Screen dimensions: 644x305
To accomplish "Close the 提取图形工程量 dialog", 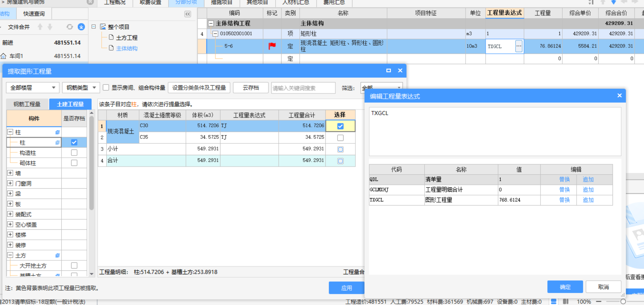I will [x=400, y=71].
